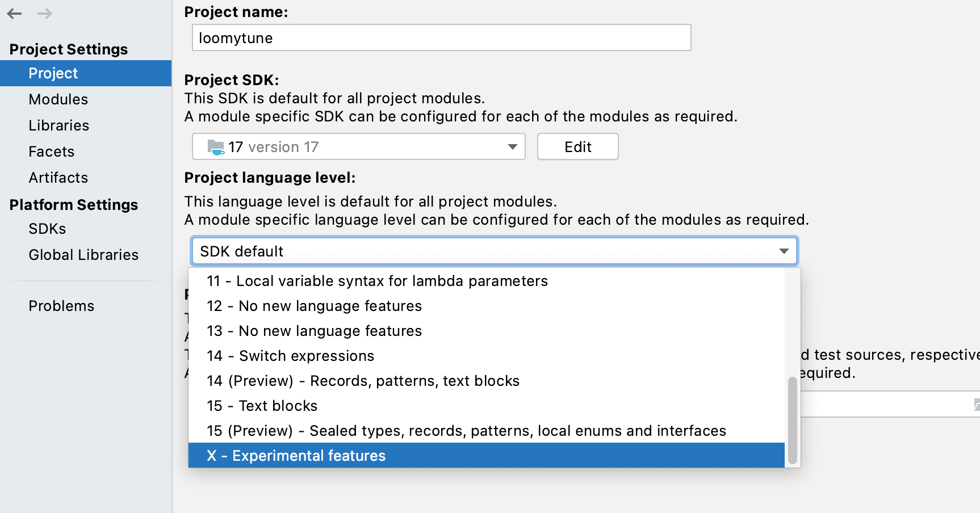Click the forward navigation arrow
Viewport: 980px width, 513px height.
[x=44, y=14]
